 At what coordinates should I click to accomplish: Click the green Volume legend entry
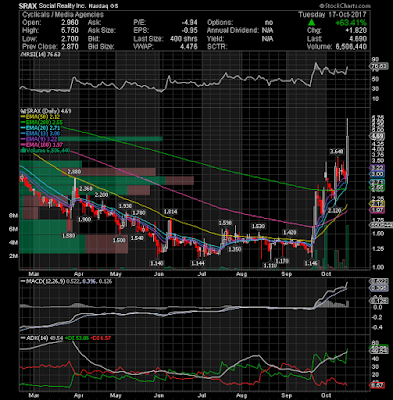point(45,151)
